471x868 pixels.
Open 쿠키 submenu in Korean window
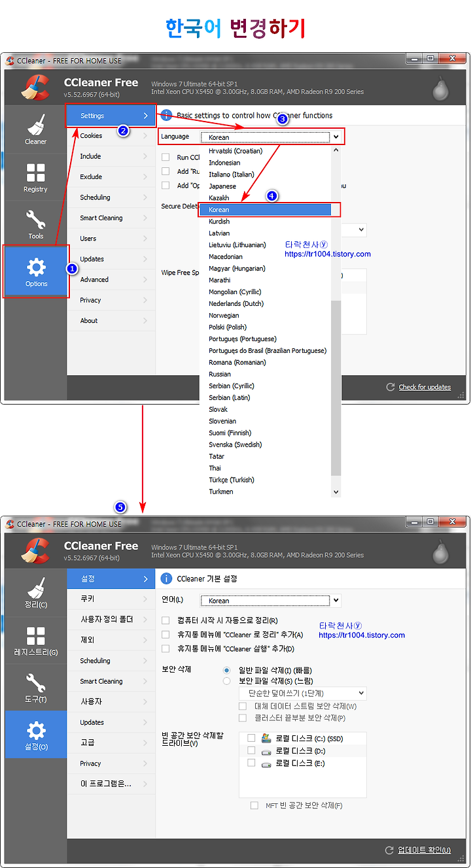click(111, 599)
